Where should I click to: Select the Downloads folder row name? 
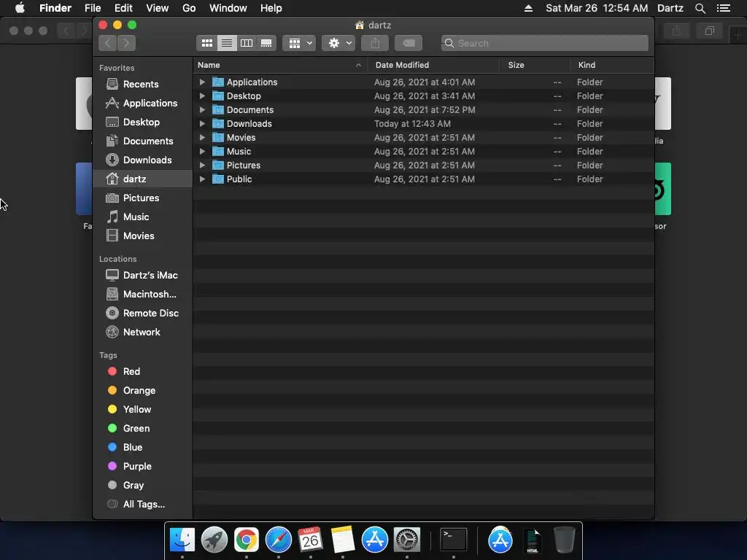pyautogui.click(x=249, y=123)
